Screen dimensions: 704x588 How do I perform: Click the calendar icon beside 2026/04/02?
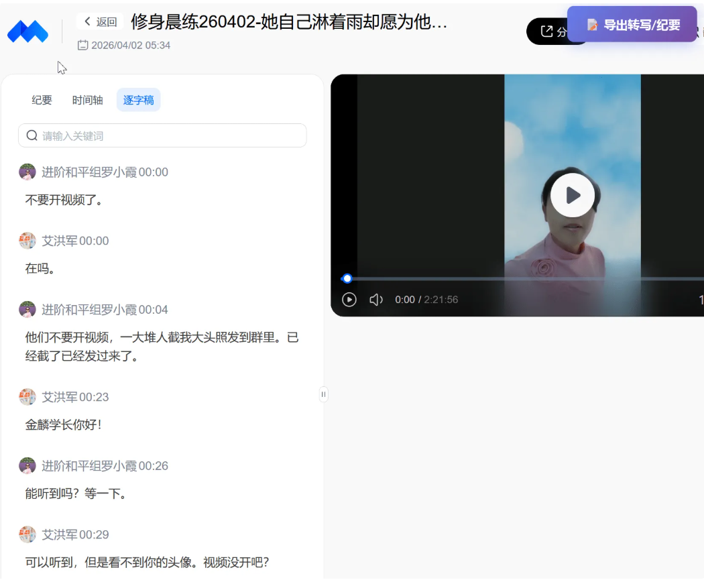[x=82, y=46]
